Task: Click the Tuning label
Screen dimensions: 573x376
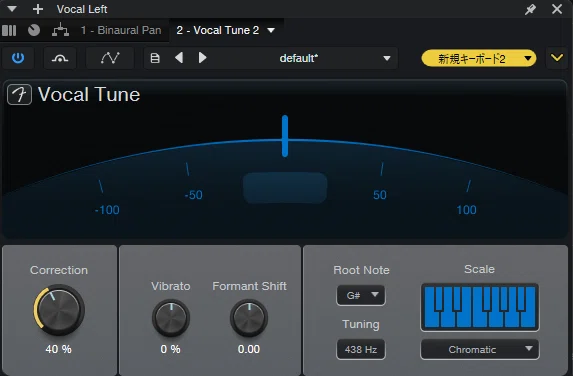Action: (361, 324)
